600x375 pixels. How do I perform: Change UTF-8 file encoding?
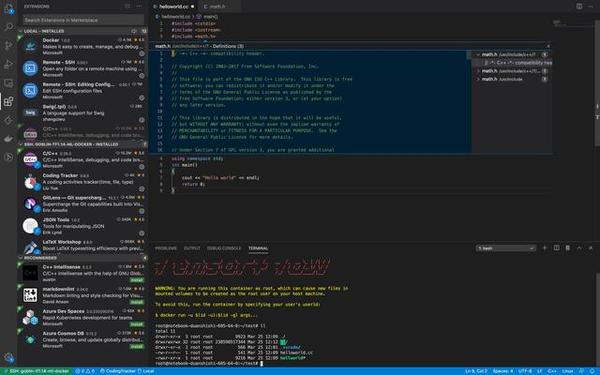pyautogui.click(x=525, y=371)
